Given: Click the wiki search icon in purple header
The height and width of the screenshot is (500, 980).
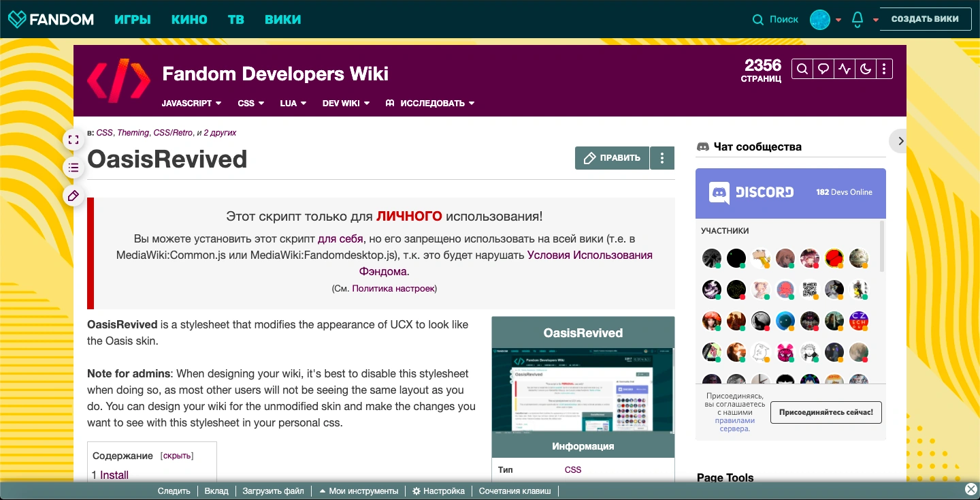Looking at the screenshot, I should (802, 69).
